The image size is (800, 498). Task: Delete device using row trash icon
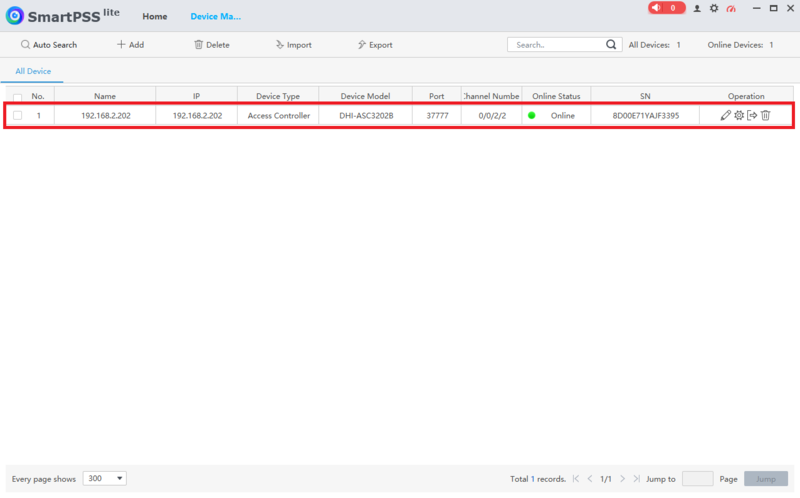click(765, 115)
